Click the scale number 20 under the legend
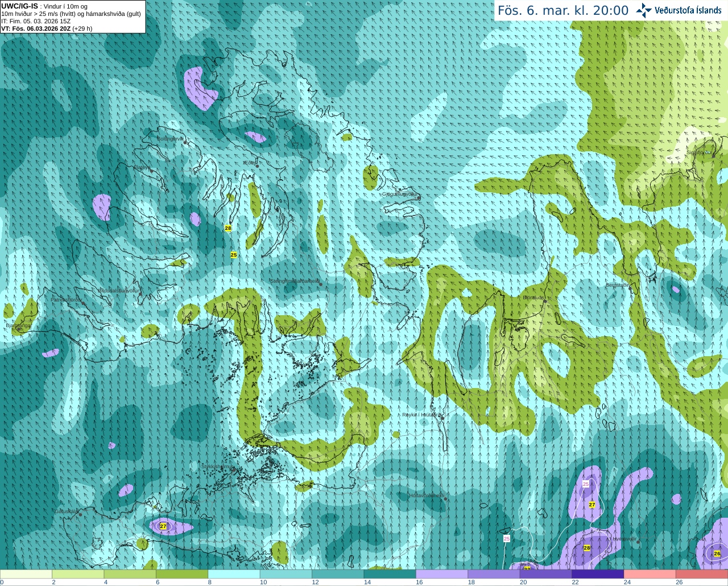728x586 pixels. pyautogui.click(x=523, y=583)
